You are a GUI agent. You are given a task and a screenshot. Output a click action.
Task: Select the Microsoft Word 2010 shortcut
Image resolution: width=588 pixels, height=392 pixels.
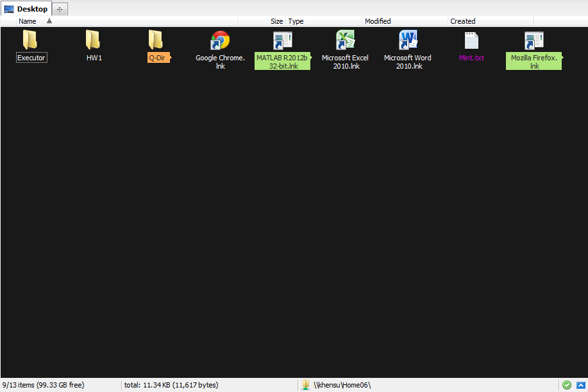[408, 41]
